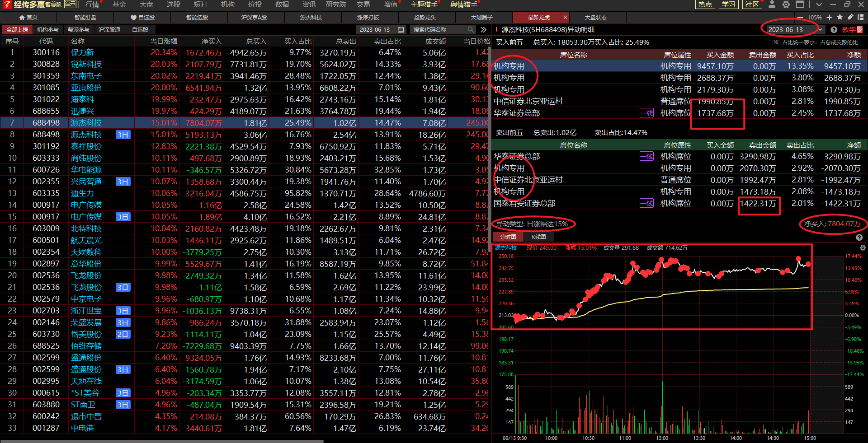Viewport: 868px width, 443px height.
Task: Click the 3日 badge on 浙江世宝 row
Action: [123, 311]
